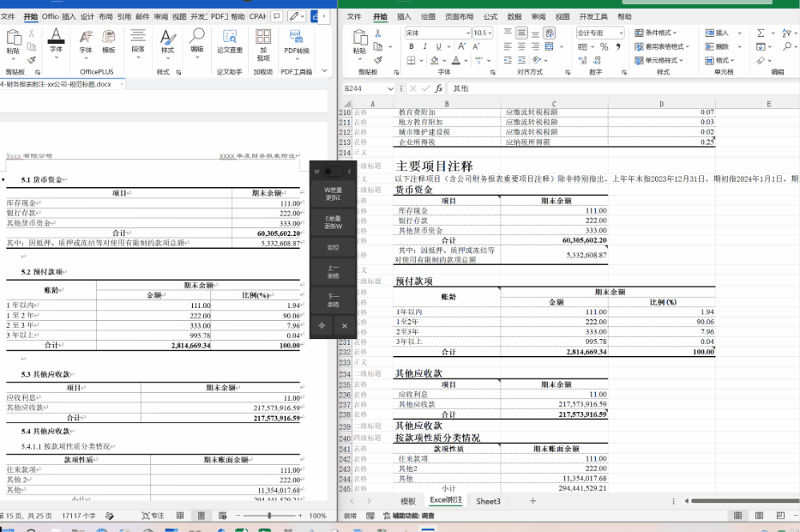Switch to 模板 worksheet tab
The width and height of the screenshot is (800, 532).
pyautogui.click(x=408, y=501)
